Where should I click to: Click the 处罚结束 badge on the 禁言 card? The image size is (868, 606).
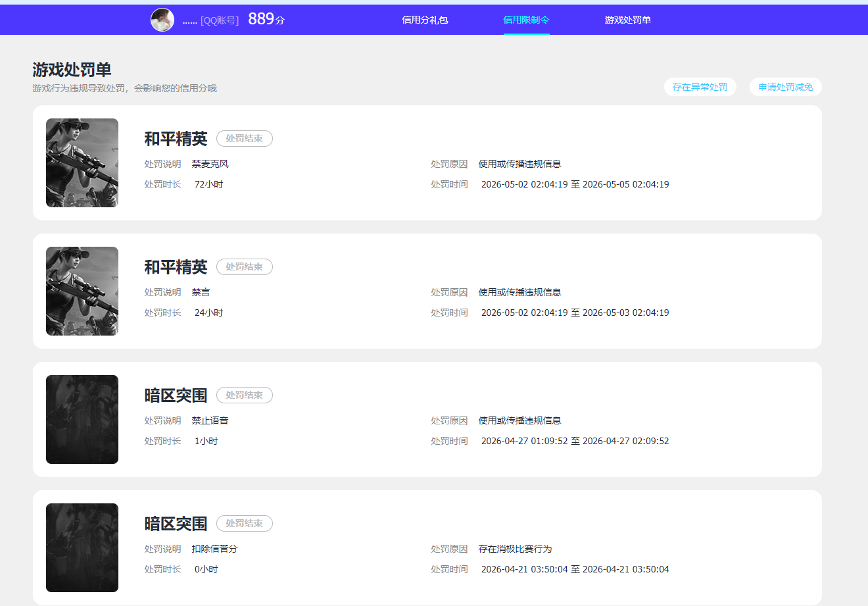(x=245, y=267)
